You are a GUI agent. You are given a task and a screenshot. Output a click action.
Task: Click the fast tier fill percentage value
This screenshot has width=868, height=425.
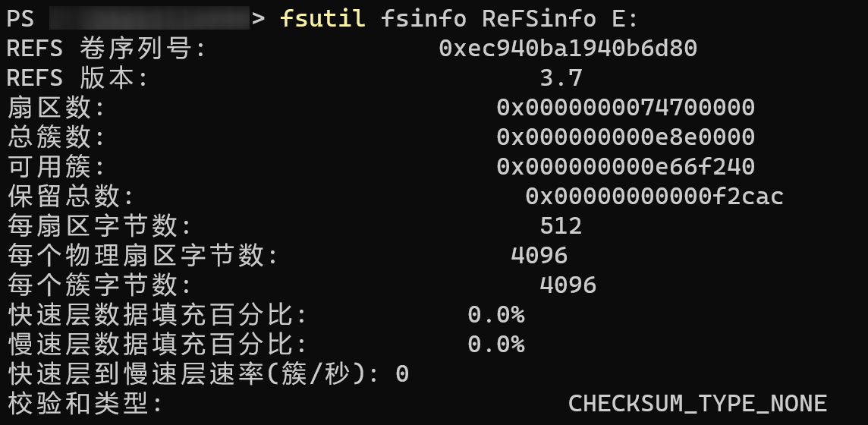[x=496, y=314]
